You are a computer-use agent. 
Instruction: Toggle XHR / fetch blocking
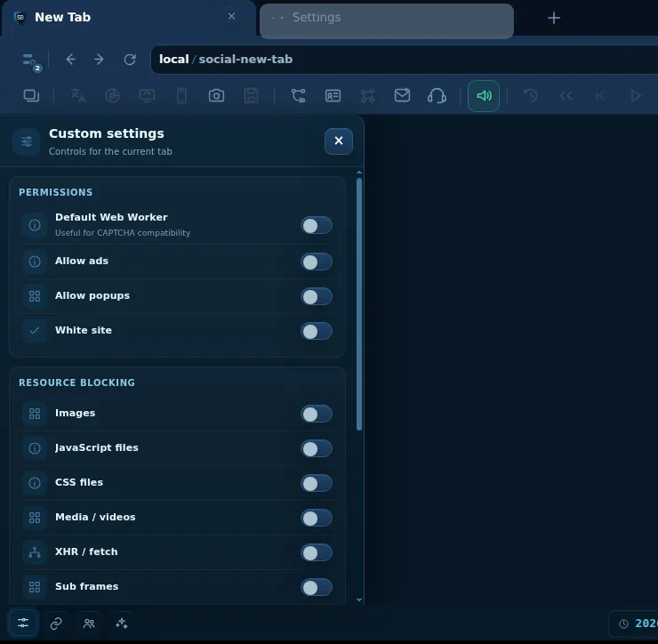point(317,552)
